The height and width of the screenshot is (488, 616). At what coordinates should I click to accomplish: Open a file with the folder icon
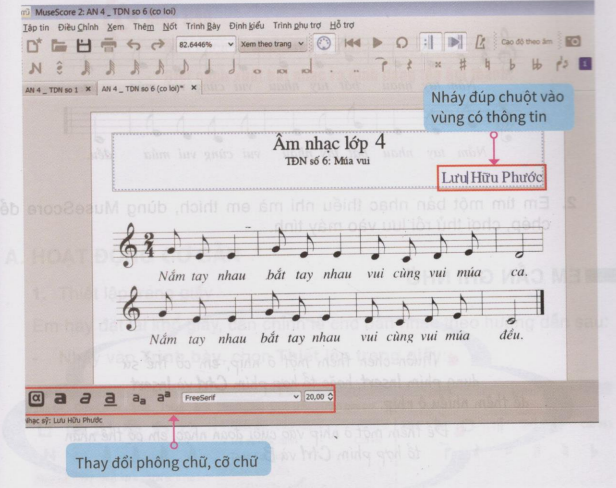click(x=58, y=45)
